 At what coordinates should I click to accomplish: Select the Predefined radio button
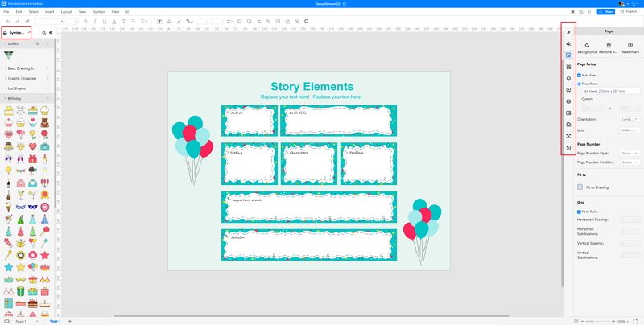tap(579, 84)
